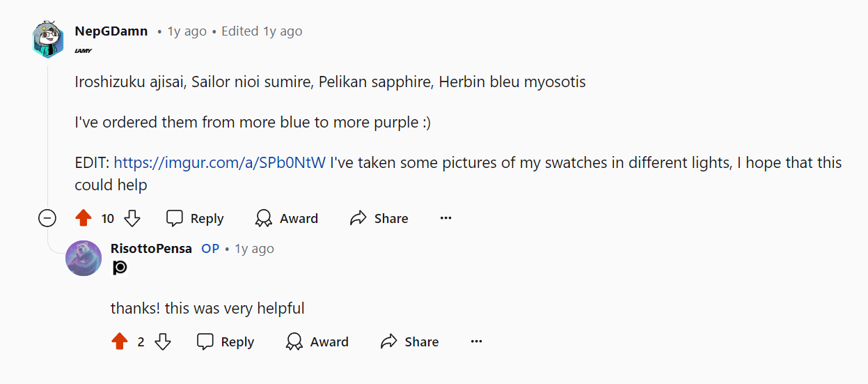Open NepGDamn's user profile name
Viewport: 868px width, 384px height.
(111, 31)
